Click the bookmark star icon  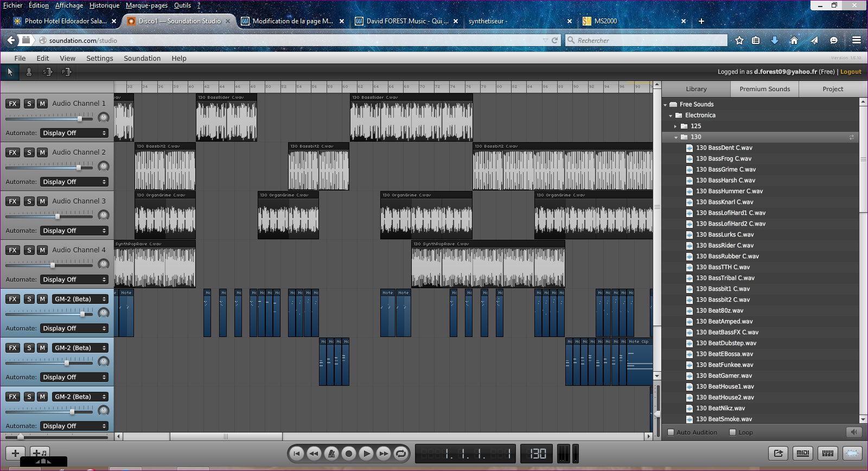pyautogui.click(x=739, y=40)
